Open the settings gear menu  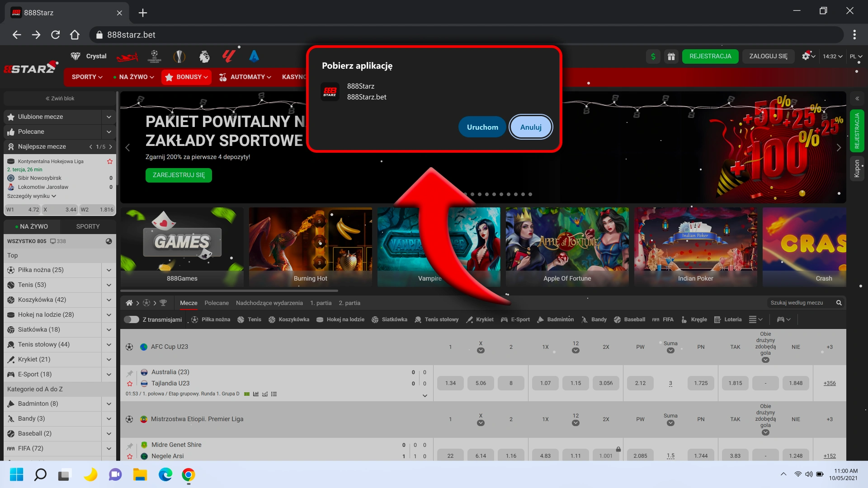(807, 56)
